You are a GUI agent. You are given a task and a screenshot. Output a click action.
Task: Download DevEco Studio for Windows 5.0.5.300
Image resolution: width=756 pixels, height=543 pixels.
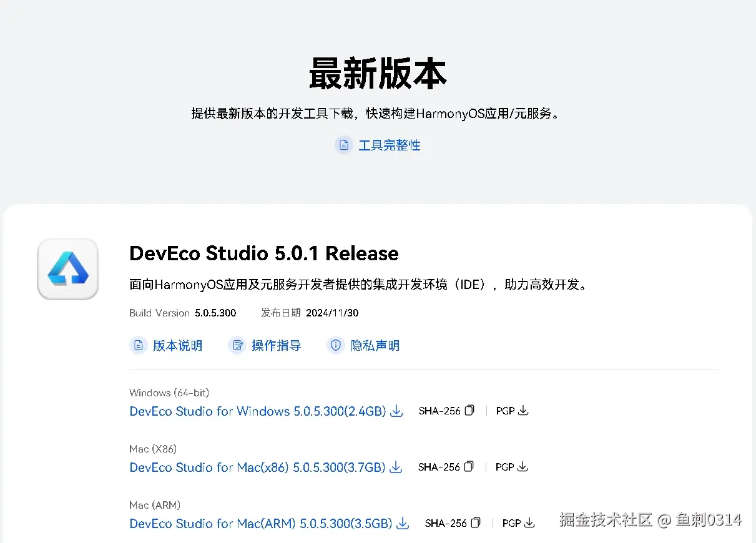[x=258, y=411]
